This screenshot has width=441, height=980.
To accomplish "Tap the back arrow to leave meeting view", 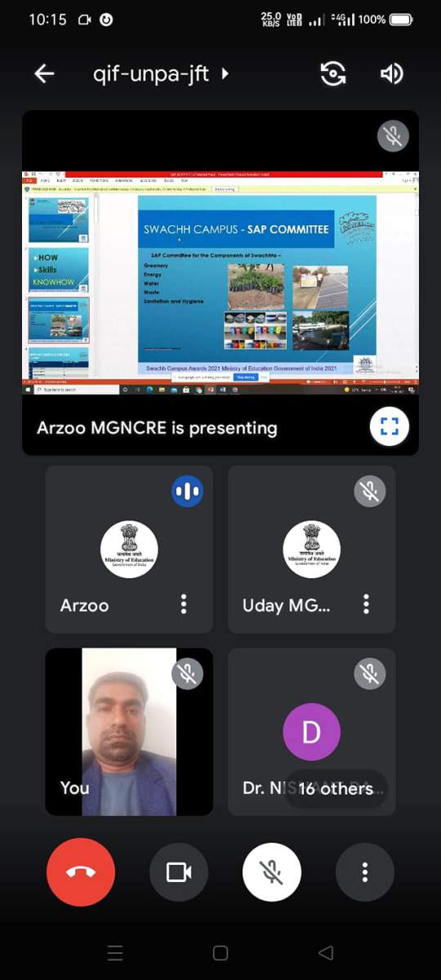I will 44,73.
